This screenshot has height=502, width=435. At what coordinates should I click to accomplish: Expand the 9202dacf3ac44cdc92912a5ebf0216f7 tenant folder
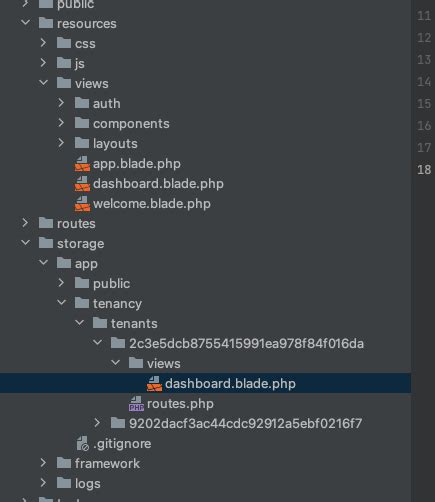[97, 423]
